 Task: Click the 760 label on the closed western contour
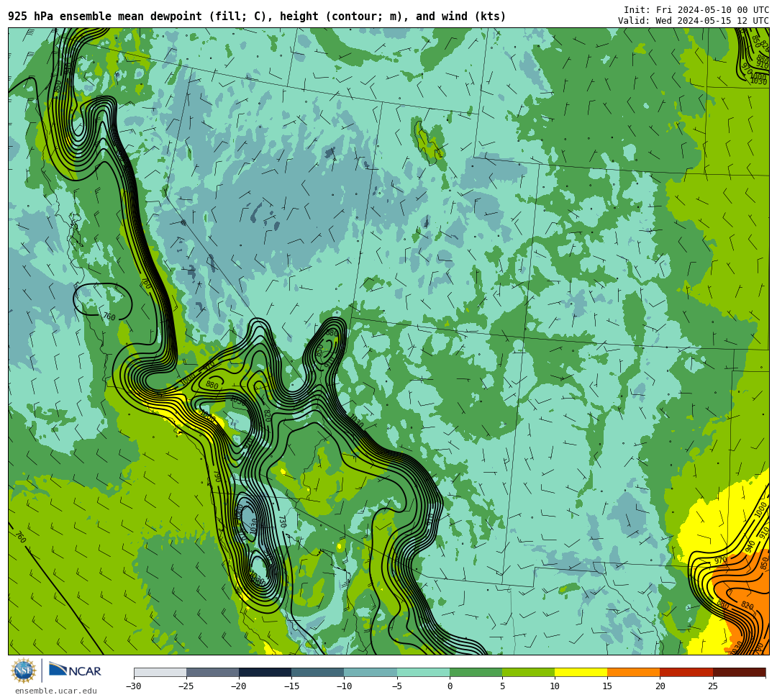[x=109, y=317]
